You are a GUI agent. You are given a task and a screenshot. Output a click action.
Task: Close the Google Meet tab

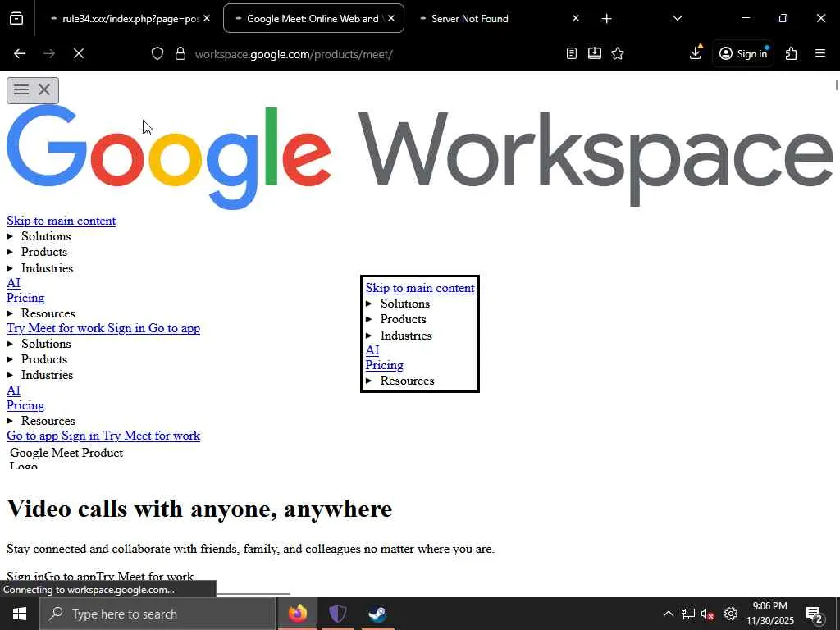[391, 18]
